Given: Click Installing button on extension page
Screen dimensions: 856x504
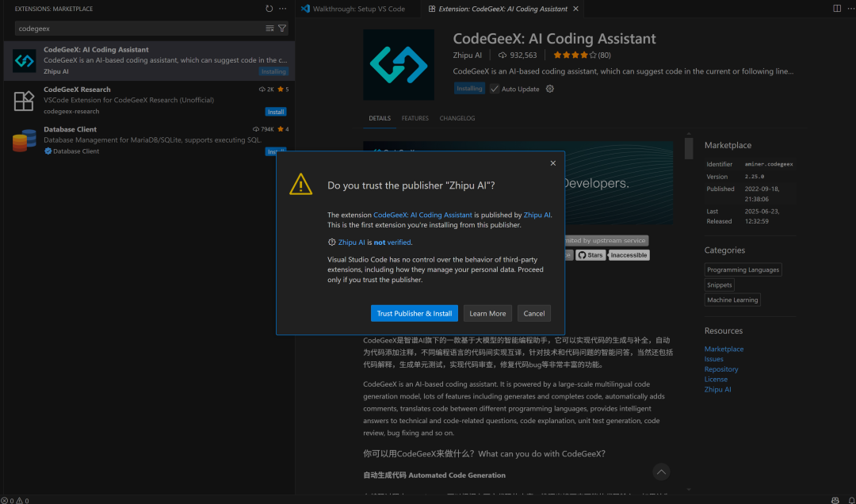Looking at the screenshot, I should coord(469,89).
